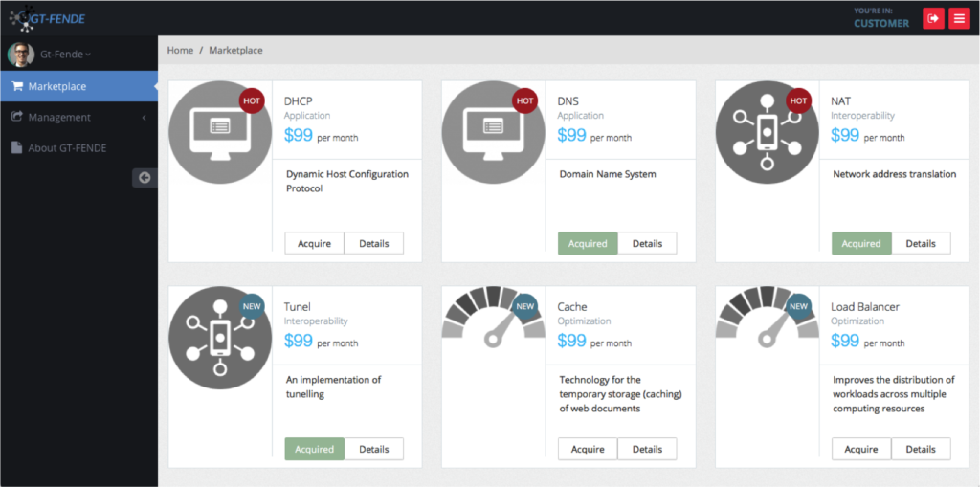
Task: Toggle the Acquired state for NAT
Action: point(861,243)
